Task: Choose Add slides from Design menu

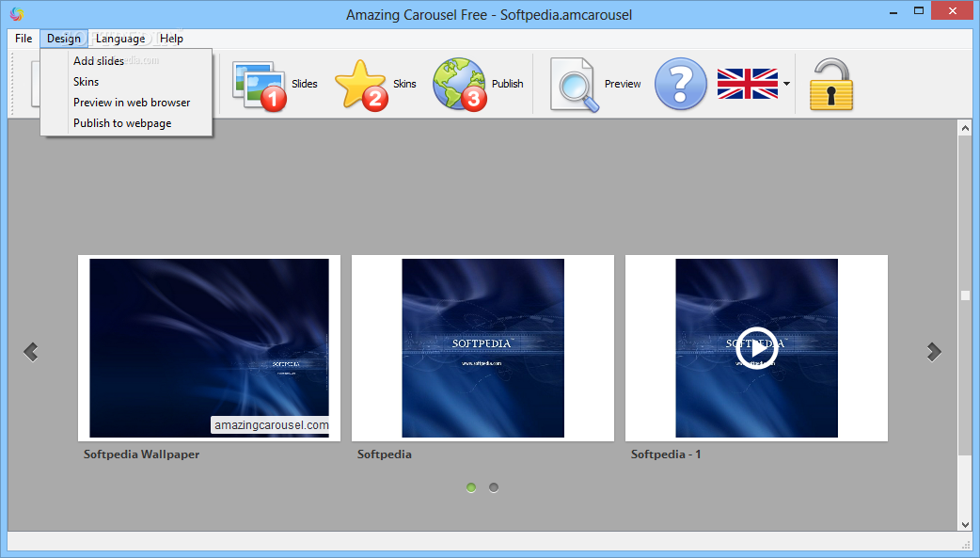Action: click(126, 60)
